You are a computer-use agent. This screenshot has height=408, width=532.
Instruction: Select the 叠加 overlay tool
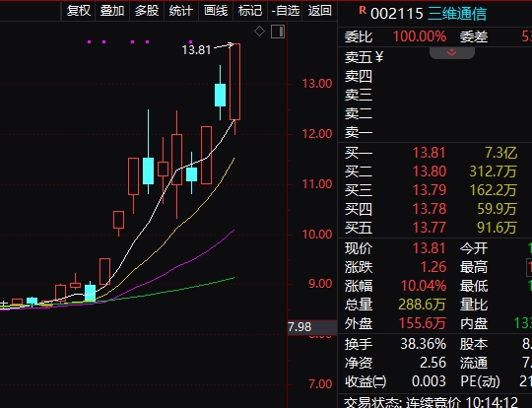click(112, 11)
